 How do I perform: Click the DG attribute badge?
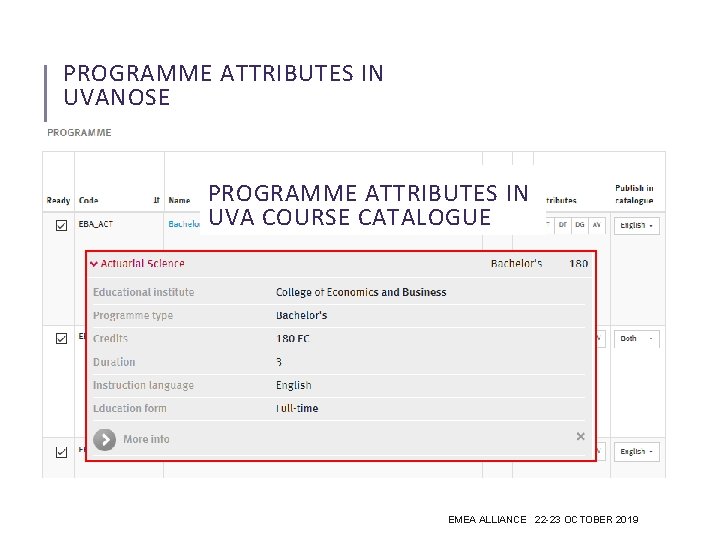[580, 225]
